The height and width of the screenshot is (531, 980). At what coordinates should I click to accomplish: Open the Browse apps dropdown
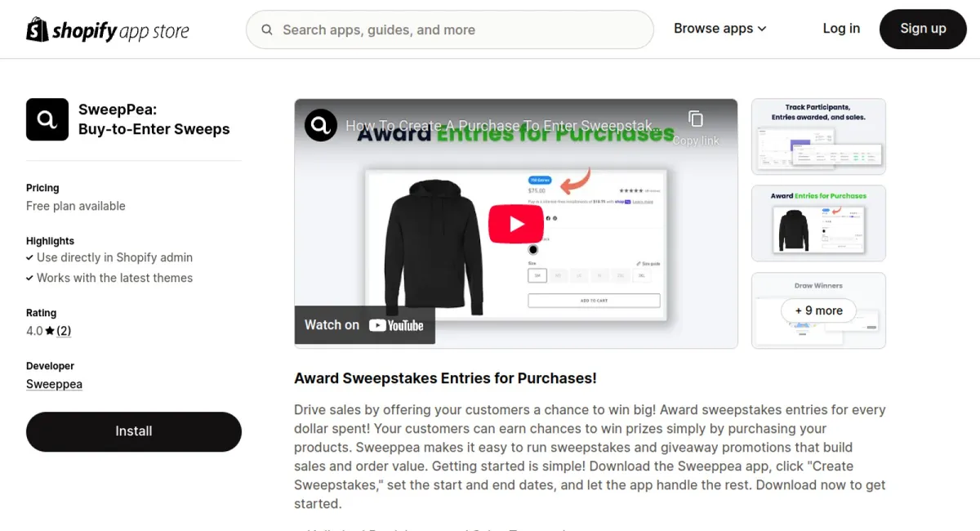pos(719,29)
